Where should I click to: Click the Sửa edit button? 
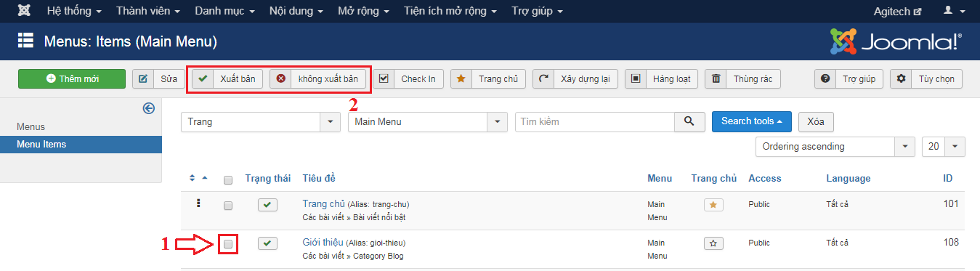[158, 79]
